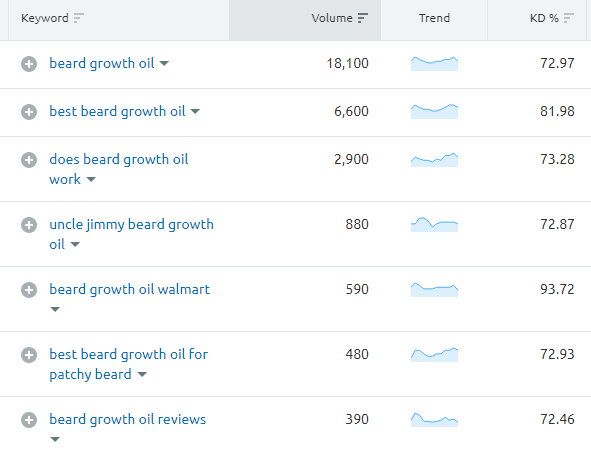Open dropdown arrow under 'beard growth oil reviews'
Screen dimensions: 591x452
click(55, 440)
